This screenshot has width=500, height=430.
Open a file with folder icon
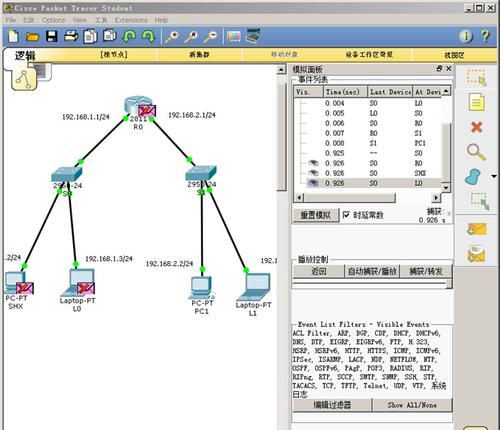32,36
